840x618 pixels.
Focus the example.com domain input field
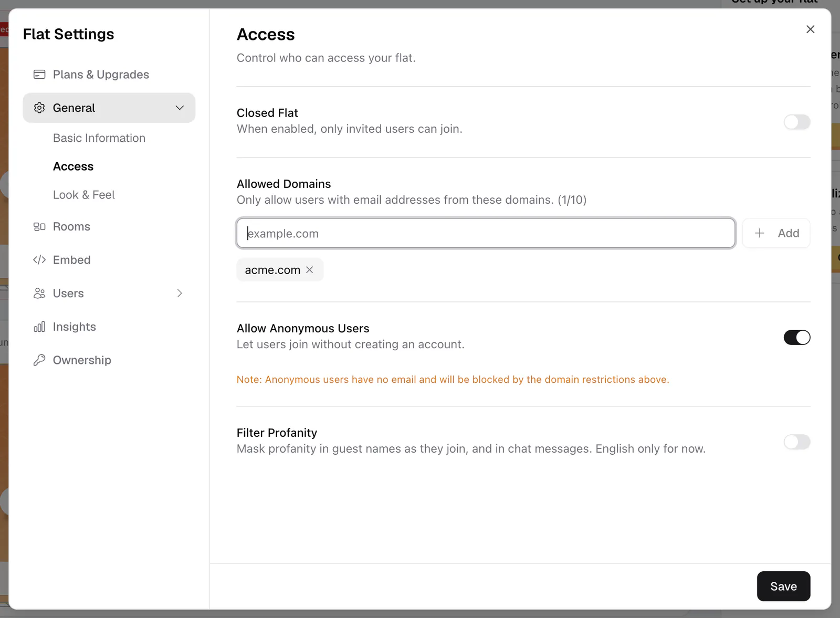click(x=486, y=233)
